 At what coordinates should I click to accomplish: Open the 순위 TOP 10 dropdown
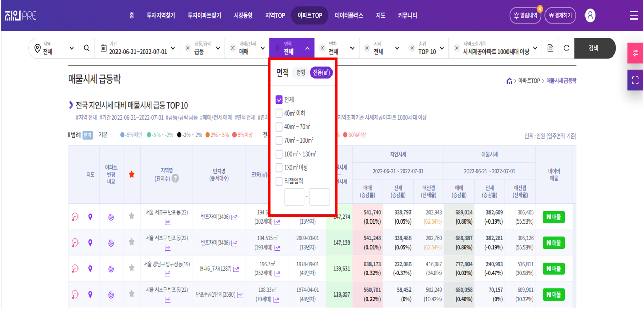tap(442, 48)
